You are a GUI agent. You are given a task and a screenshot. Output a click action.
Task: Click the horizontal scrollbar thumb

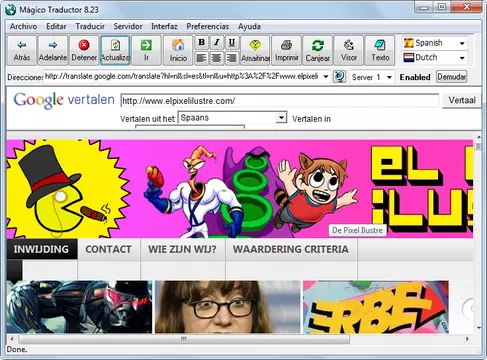(x=184, y=339)
